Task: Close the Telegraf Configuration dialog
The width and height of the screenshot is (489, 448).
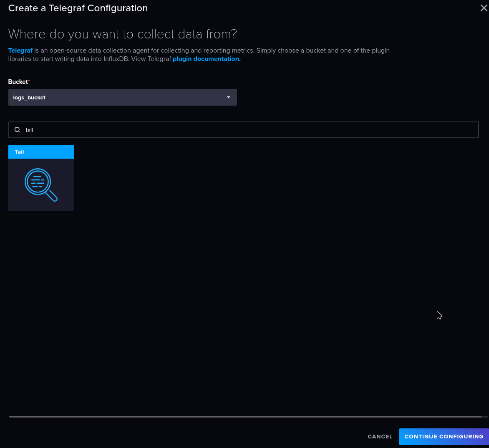Action: [484, 8]
